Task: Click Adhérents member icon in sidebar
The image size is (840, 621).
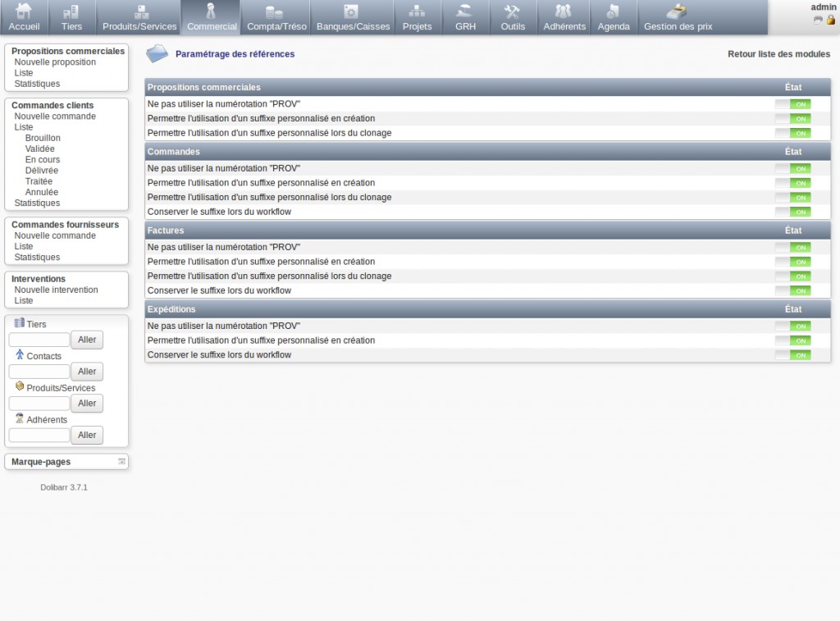Action: pos(20,418)
